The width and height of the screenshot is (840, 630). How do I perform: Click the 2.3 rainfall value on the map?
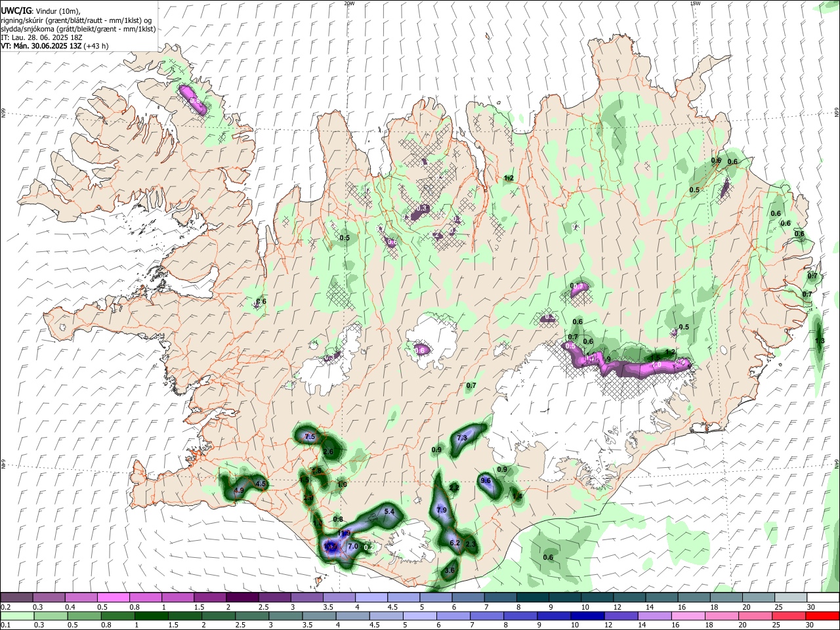click(470, 544)
